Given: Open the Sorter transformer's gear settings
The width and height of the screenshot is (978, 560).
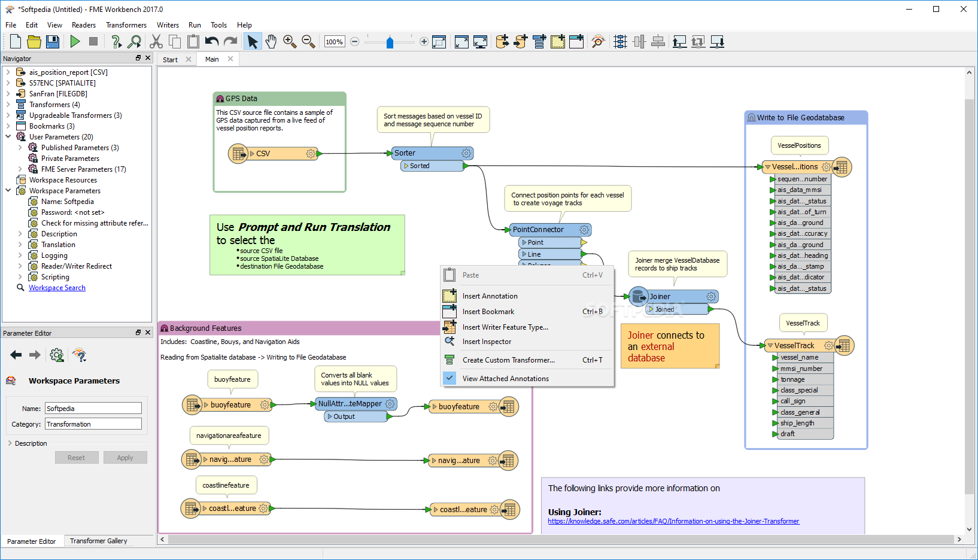Looking at the screenshot, I should coord(466,153).
